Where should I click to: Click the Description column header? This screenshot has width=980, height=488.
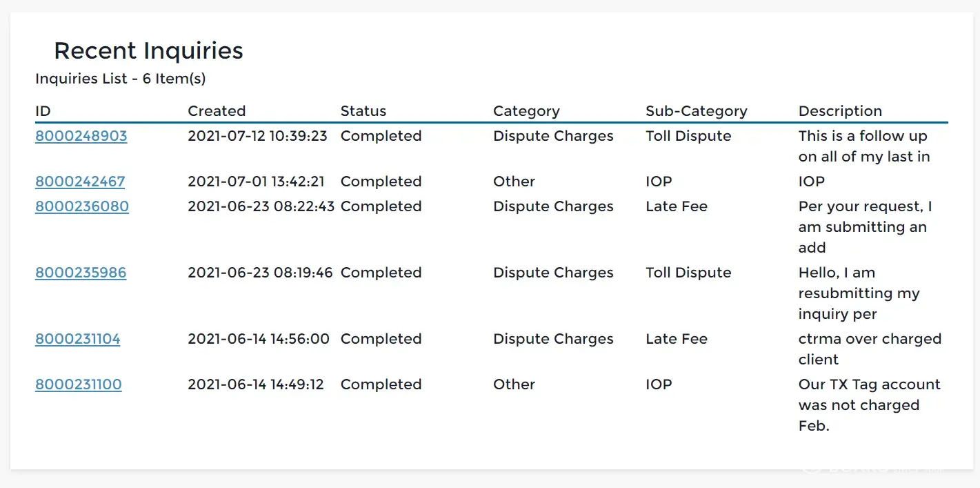pos(840,111)
